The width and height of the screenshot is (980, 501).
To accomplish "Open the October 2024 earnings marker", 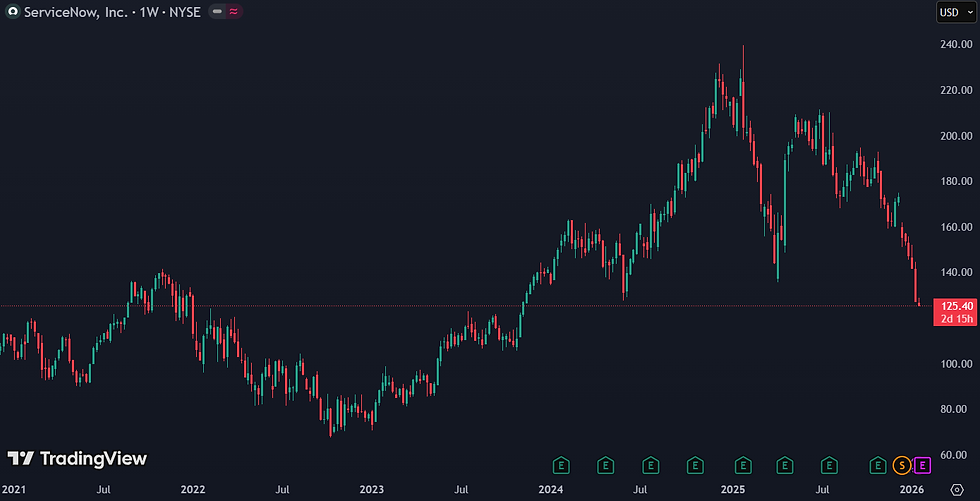I will 694,465.
